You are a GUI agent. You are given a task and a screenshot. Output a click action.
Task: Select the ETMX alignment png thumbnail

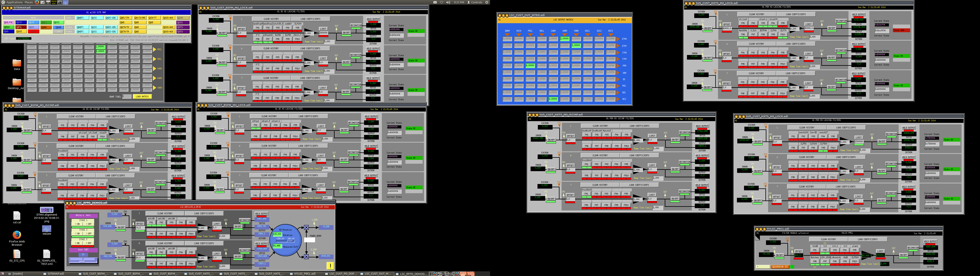pos(46,210)
